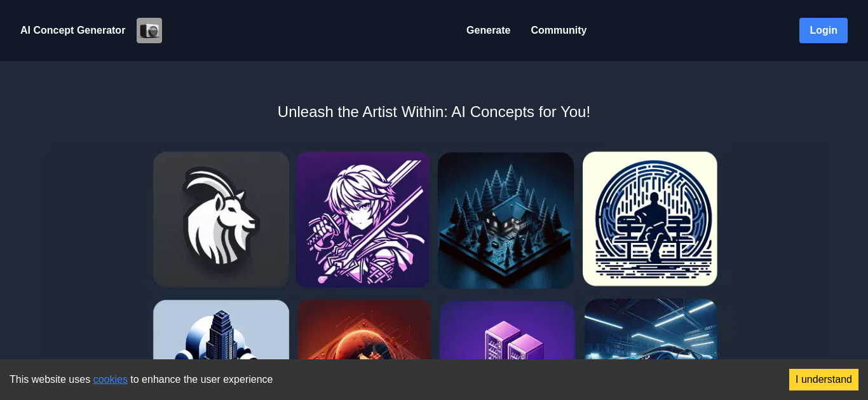The width and height of the screenshot is (868, 400).
Task: Click the AI Concept Generator site title
Action: click(x=73, y=31)
